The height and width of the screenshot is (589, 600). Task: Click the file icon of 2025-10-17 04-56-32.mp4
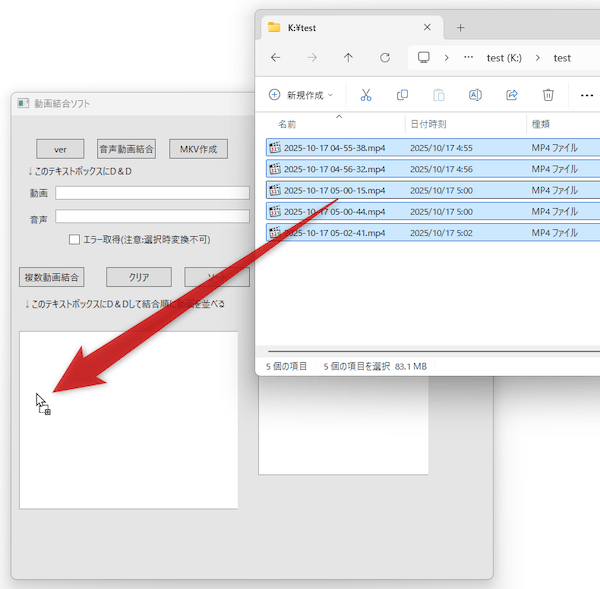(275, 169)
